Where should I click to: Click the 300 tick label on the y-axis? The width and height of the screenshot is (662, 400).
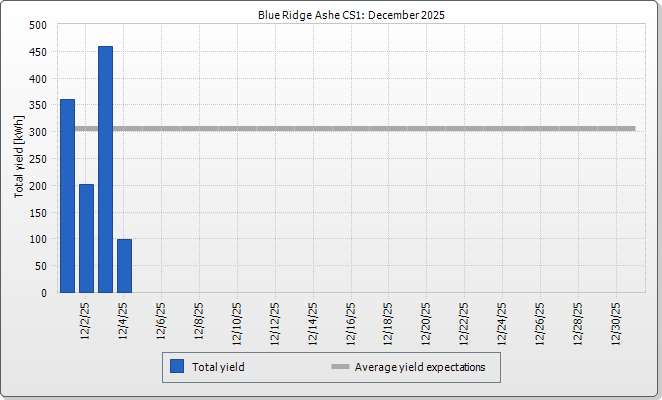(38, 132)
